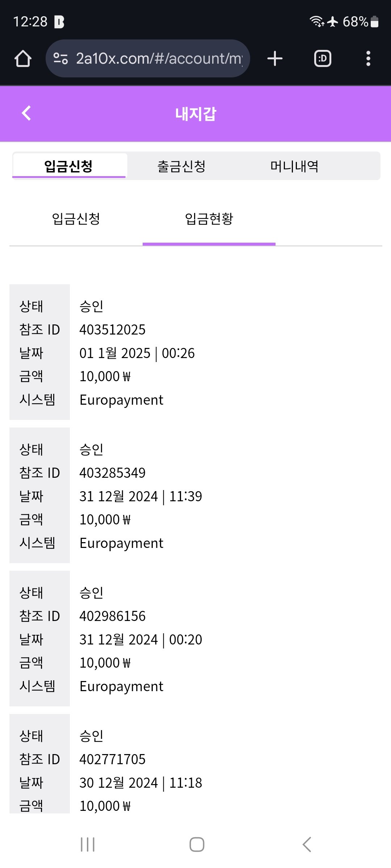This screenshot has width=391, height=868.
Task: Open a new tab with plus icon
Action: (275, 59)
